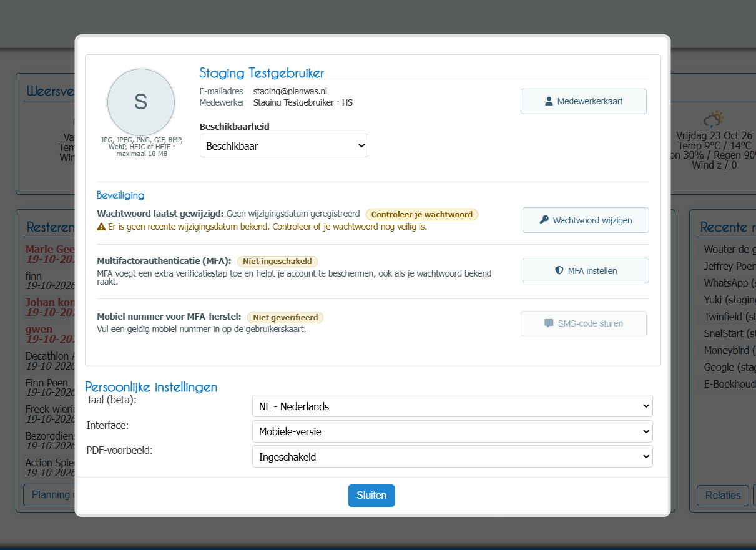Click the Medewerker value ending in HS
Screen dimensions: 756x550
click(x=303, y=102)
